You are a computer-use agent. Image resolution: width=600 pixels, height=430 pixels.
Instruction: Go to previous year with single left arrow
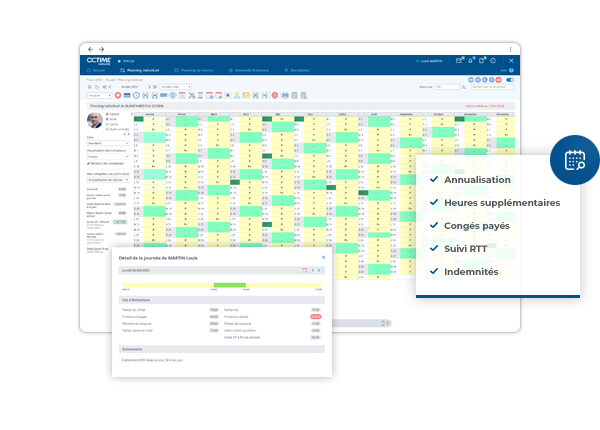tap(110, 87)
